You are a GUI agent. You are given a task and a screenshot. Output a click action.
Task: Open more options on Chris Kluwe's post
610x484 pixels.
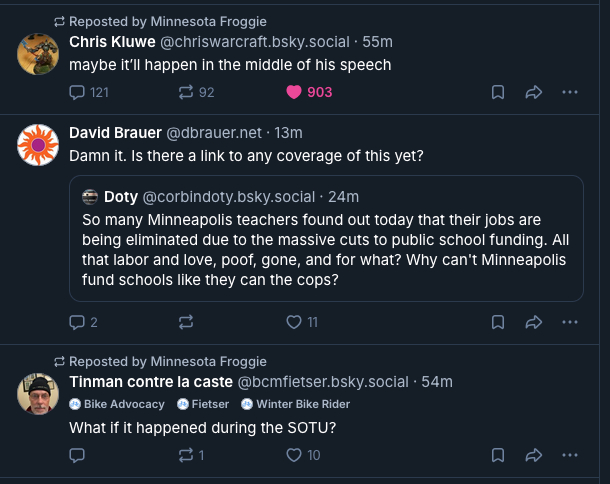(570, 92)
